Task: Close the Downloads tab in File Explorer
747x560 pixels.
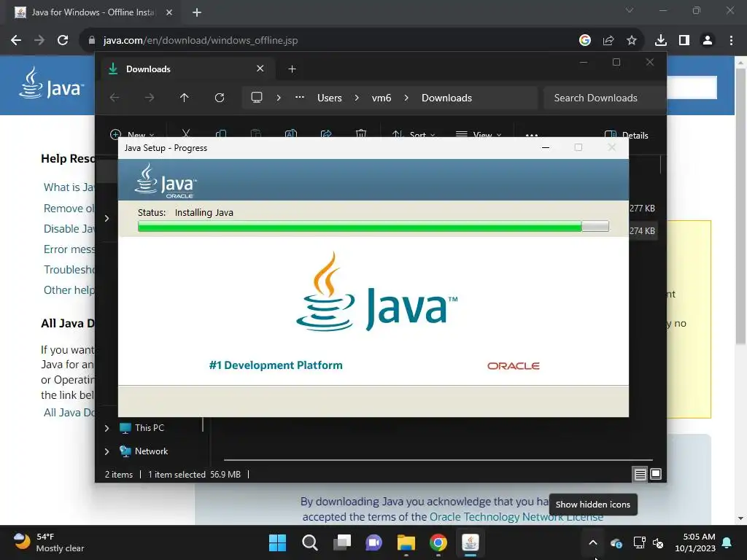Action: click(260, 69)
